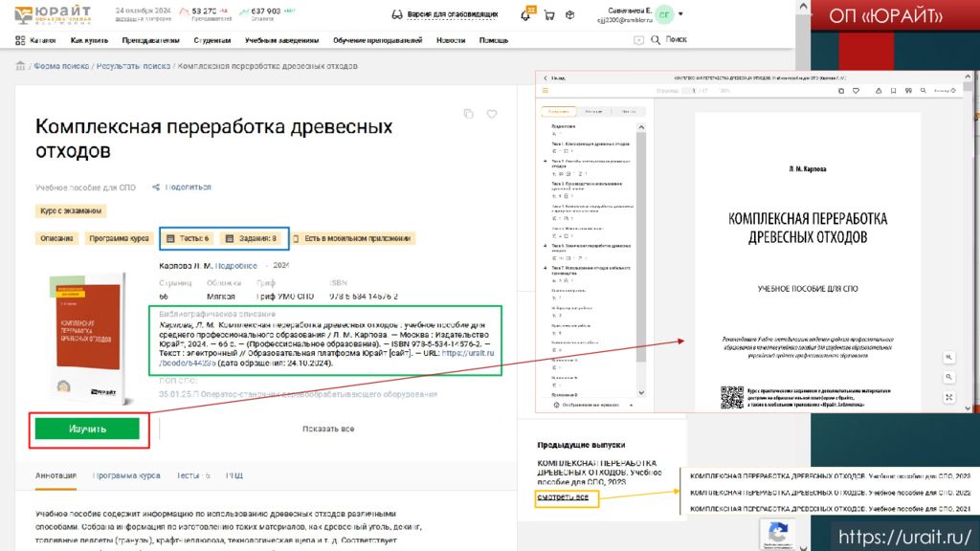Screen dimensions: 980x551
Task: Click Версия для слабовидящих link
Action: coord(453,14)
